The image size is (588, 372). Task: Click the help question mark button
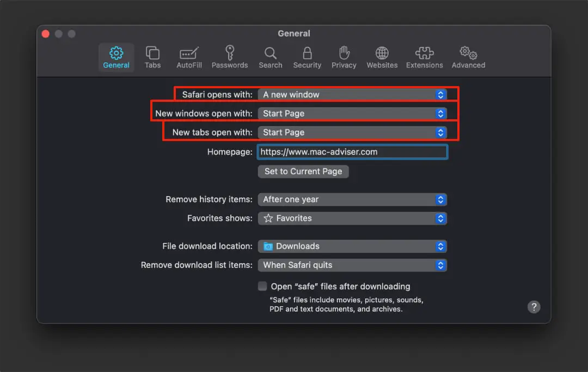coord(534,307)
